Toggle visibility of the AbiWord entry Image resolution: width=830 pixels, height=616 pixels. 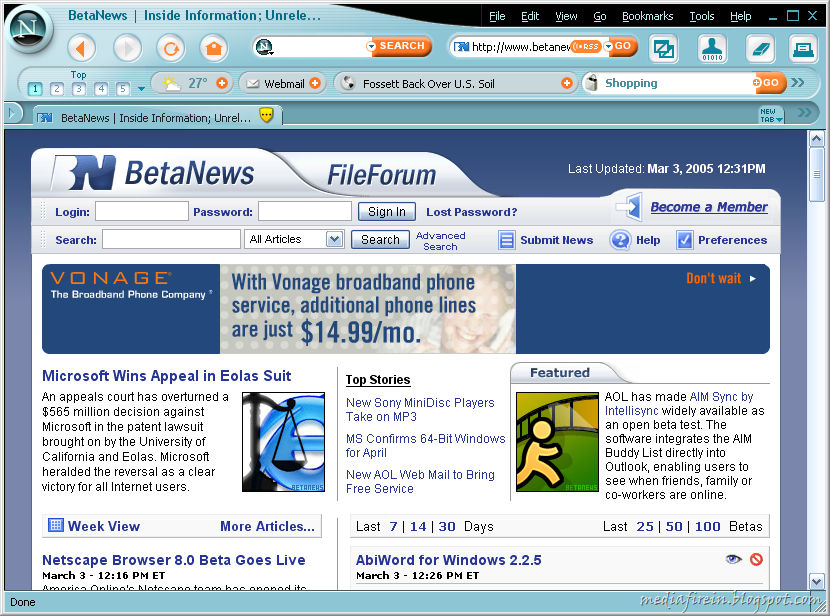tap(732, 559)
